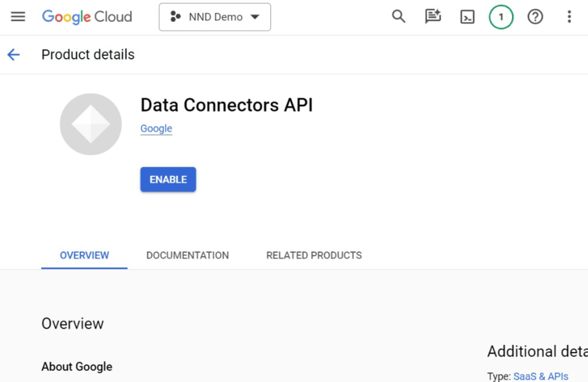Viewport: 588px width, 382px height.
Task: Open the three-dot more options menu
Action: click(570, 17)
